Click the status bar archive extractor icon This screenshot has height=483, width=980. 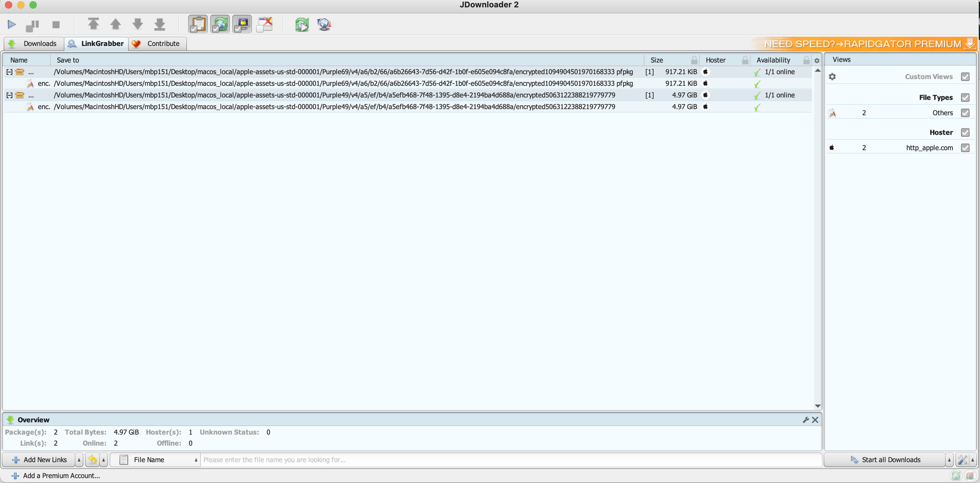[x=970, y=476]
